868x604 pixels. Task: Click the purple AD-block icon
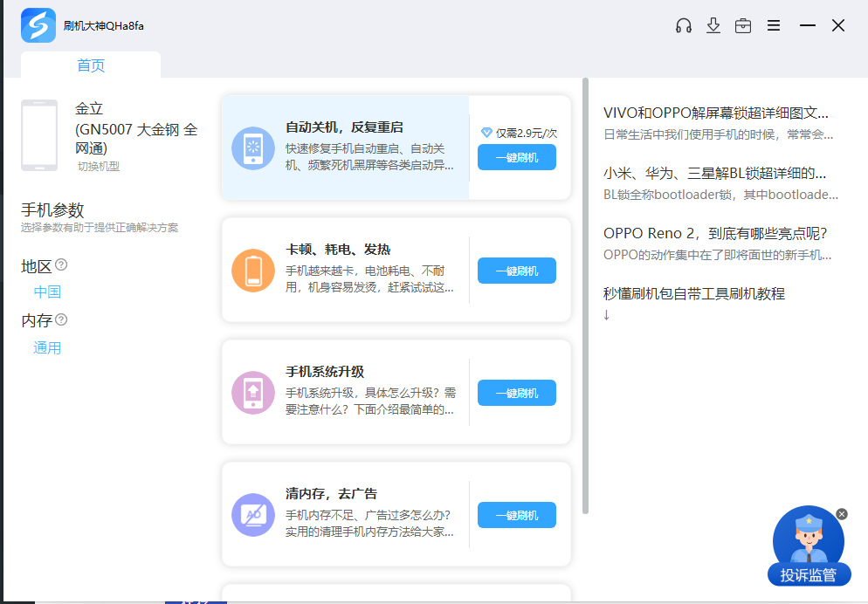[253, 515]
